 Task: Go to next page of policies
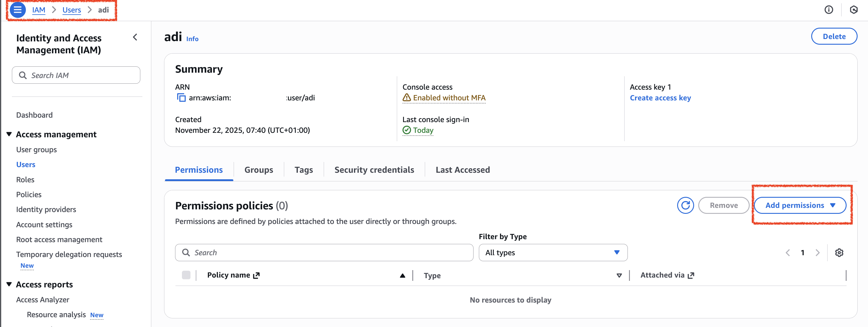pos(818,253)
